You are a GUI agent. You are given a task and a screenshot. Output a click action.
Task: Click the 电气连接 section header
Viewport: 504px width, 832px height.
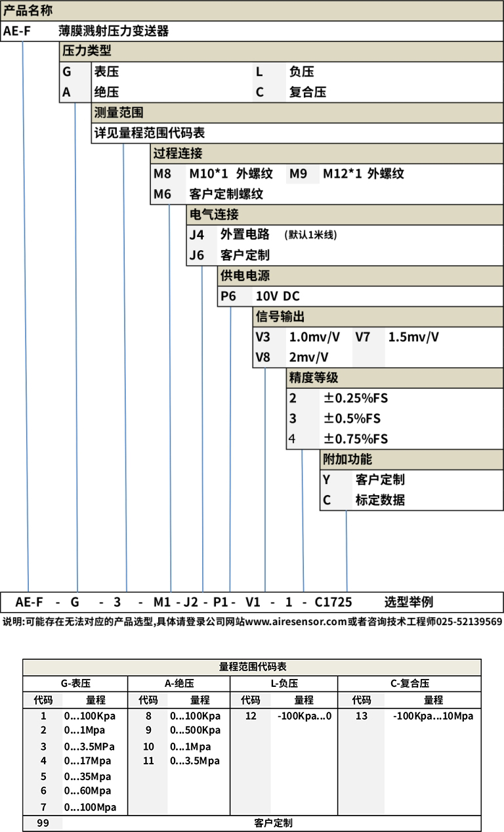click(214, 214)
